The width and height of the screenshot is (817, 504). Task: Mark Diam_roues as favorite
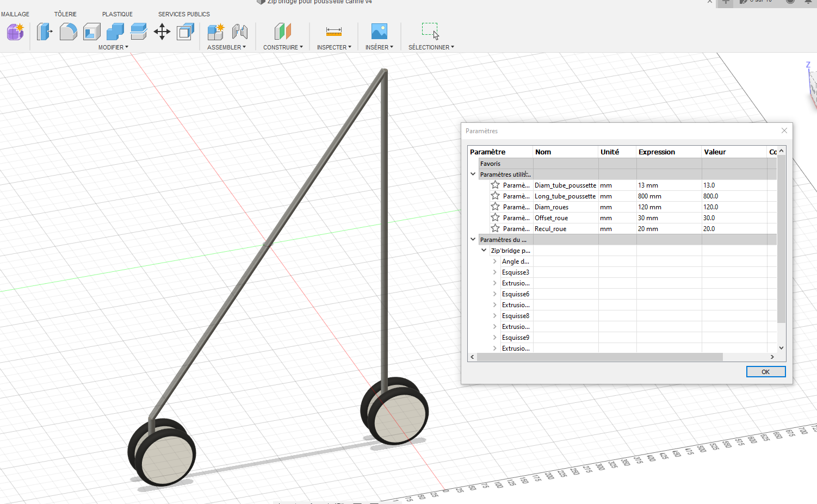495,207
